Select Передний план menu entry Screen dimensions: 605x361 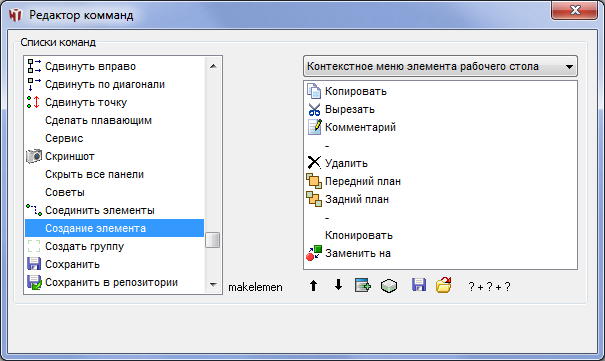point(363,181)
